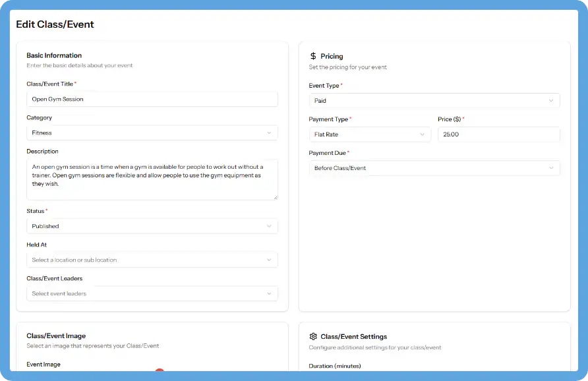This screenshot has width=588, height=381.
Task: Click inside the Description text area
Action: click(152, 178)
